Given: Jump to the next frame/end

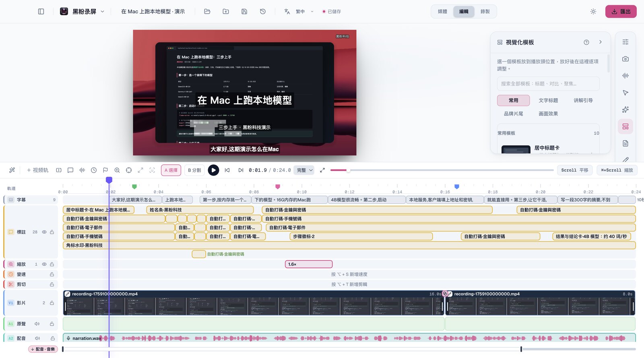Looking at the screenshot, I should coord(241,170).
